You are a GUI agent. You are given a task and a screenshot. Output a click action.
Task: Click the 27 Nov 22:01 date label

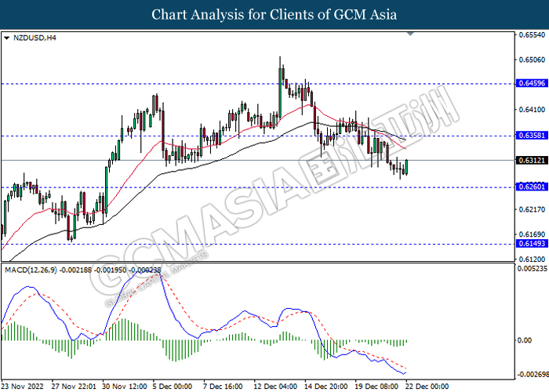[x=74, y=387]
